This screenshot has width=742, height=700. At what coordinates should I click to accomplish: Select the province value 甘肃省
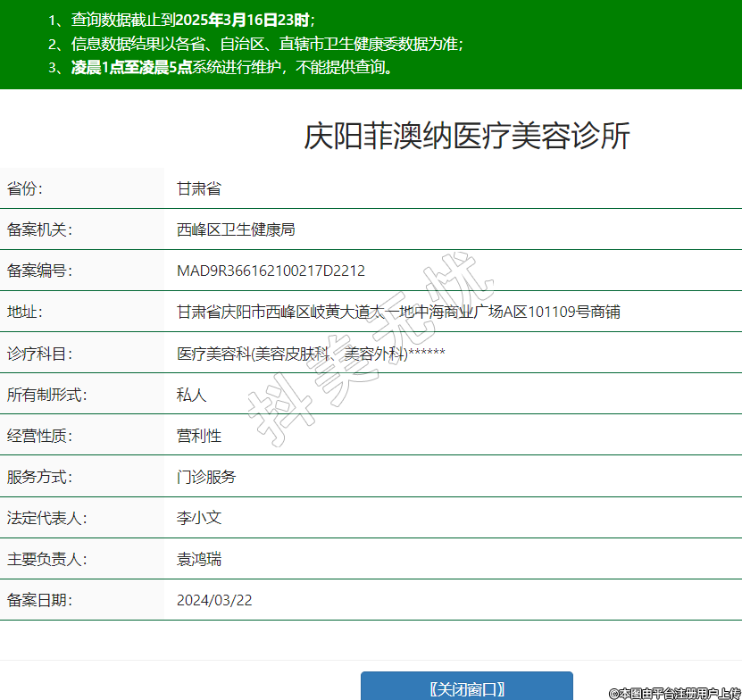198,188
